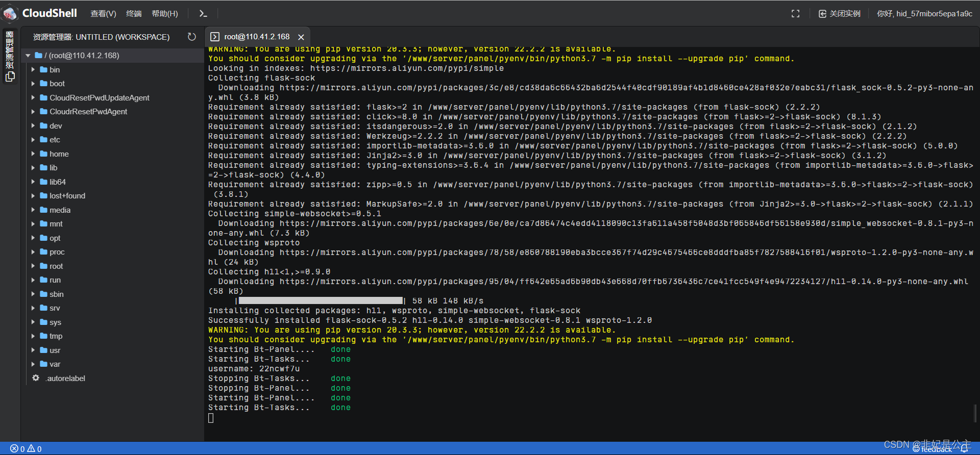Viewport: 980px width, 455px height.
Task: Click the pip download progress bar
Action: pos(321,301)
